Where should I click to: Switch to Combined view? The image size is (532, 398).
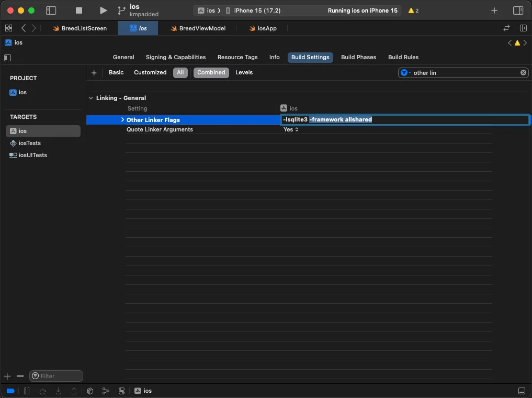click(x=211, y=72)
